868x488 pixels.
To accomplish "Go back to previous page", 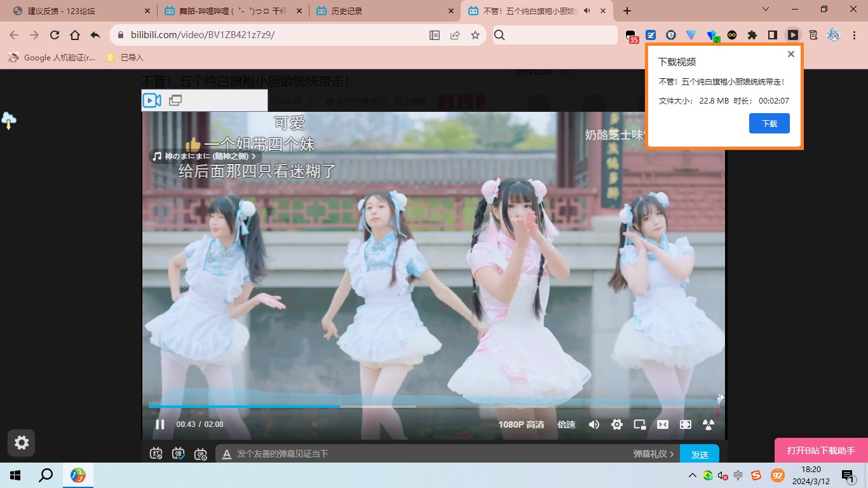I will click(14, 36).
